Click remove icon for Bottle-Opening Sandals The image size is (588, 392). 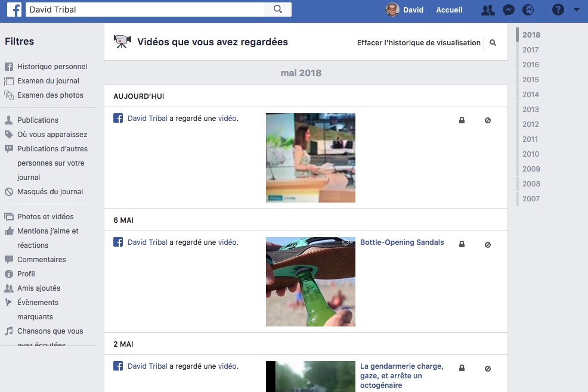point(487,245)
